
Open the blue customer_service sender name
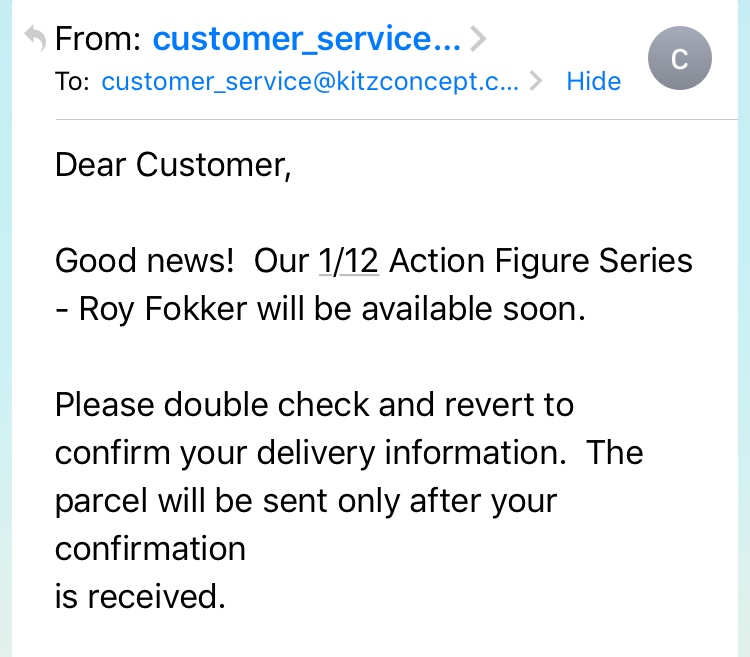(x=307, y=38)
